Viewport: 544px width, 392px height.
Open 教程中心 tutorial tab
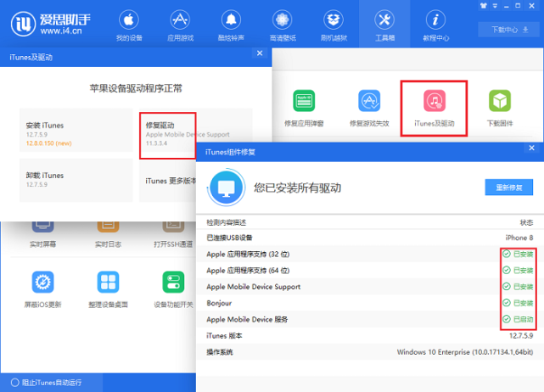coord(435,25)
